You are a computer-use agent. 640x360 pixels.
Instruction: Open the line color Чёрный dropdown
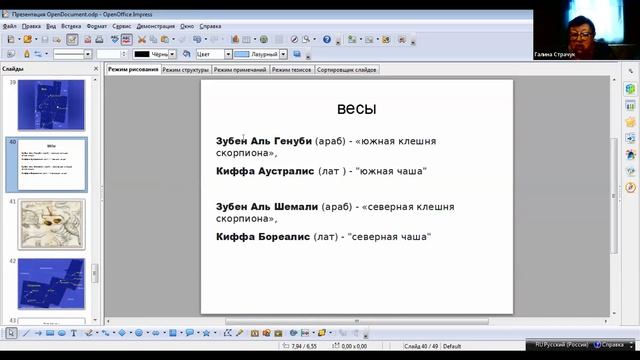point(172,54)
